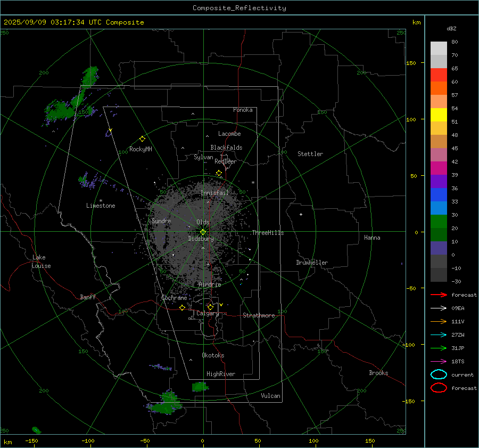Click the light blue 30-33 dBZ swatch
The width and height of the screenshot is (479, 448).
[439, 208]
